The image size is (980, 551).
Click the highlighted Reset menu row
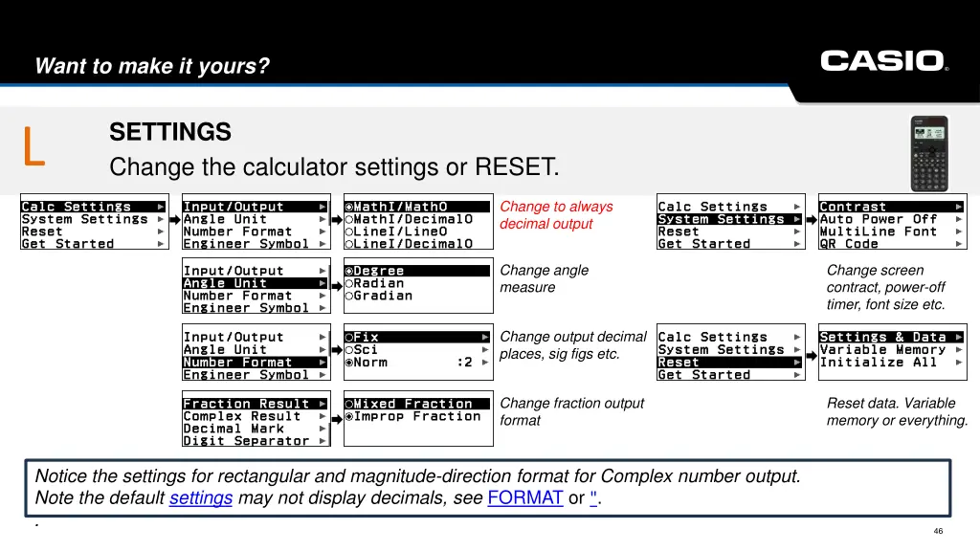pos(730,363)
